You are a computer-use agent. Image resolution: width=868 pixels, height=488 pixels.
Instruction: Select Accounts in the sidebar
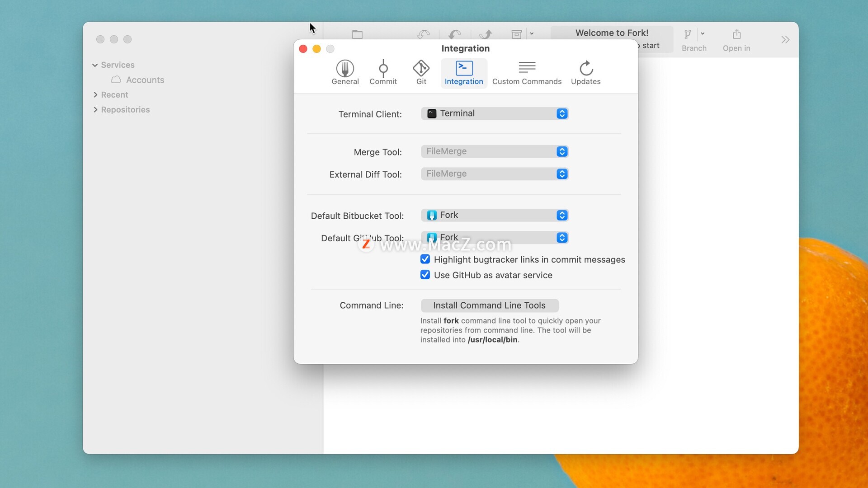pos(145,80)
